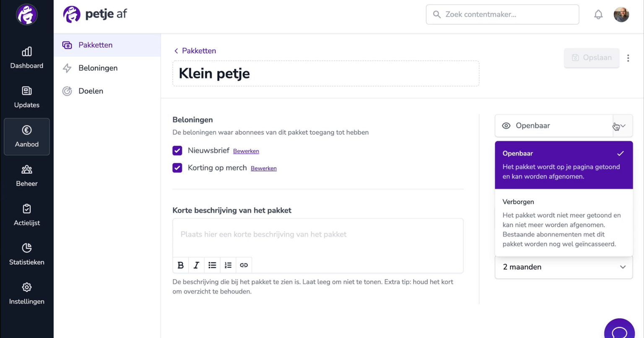Uncheck the Nieuwsbrief reward checkbox
The height and width of the screenshot is (338, 644).
[x=177, y=151]
